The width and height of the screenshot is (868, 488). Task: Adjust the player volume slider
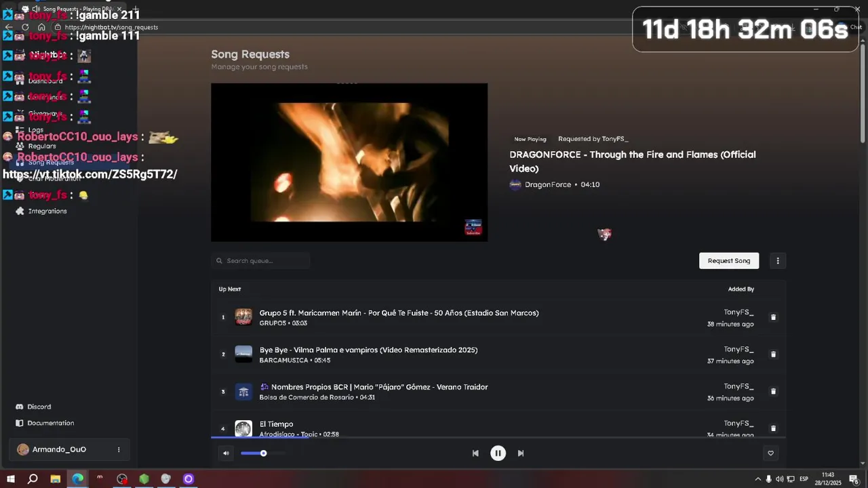(262, 453)
